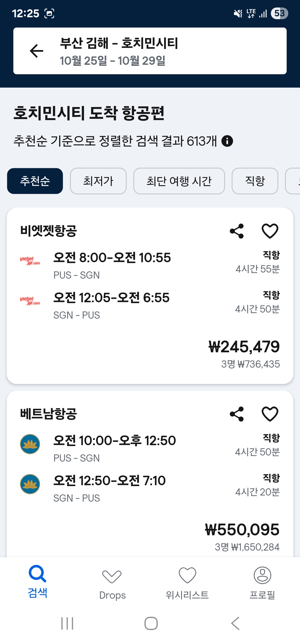Open the info icon beside 검색 결과 613개
The image size is (300, 644).
click(227, 141)
